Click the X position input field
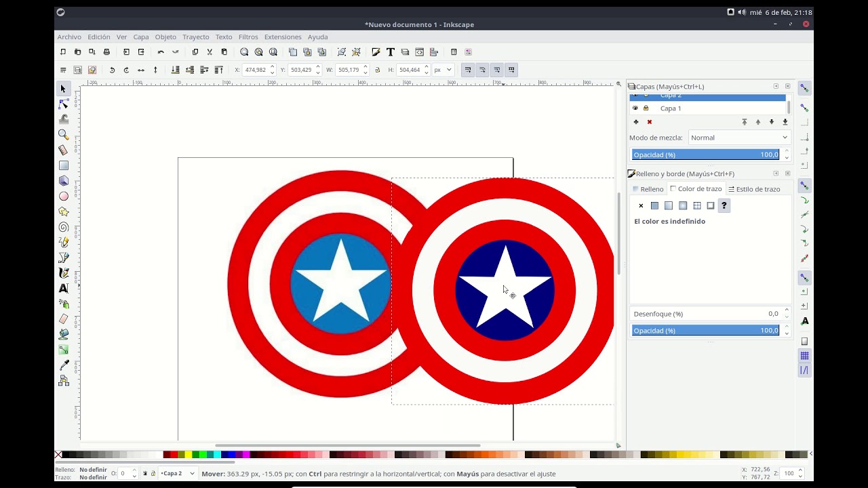The image size is (868, 488). [256, 70]
